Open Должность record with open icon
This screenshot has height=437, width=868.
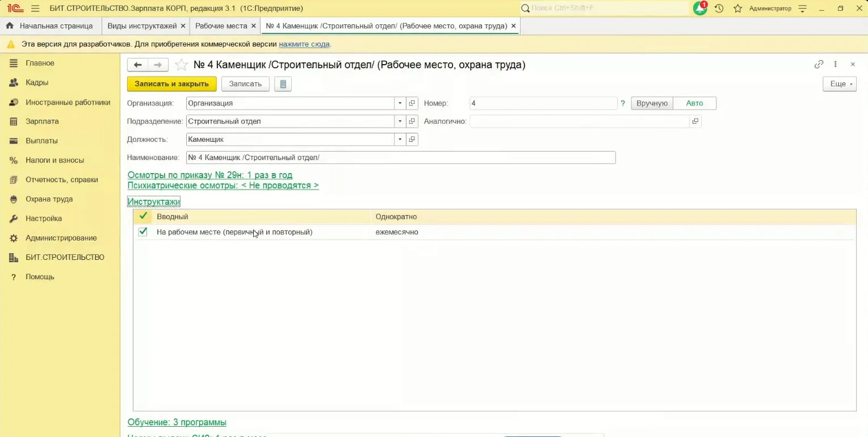(413, 139)
